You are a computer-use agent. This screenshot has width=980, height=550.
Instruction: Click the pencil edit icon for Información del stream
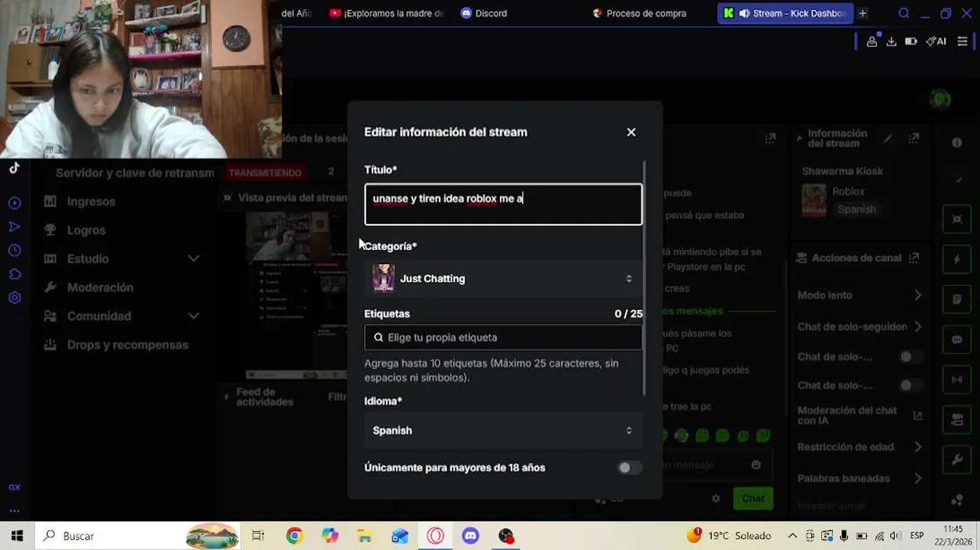(888, 138)
